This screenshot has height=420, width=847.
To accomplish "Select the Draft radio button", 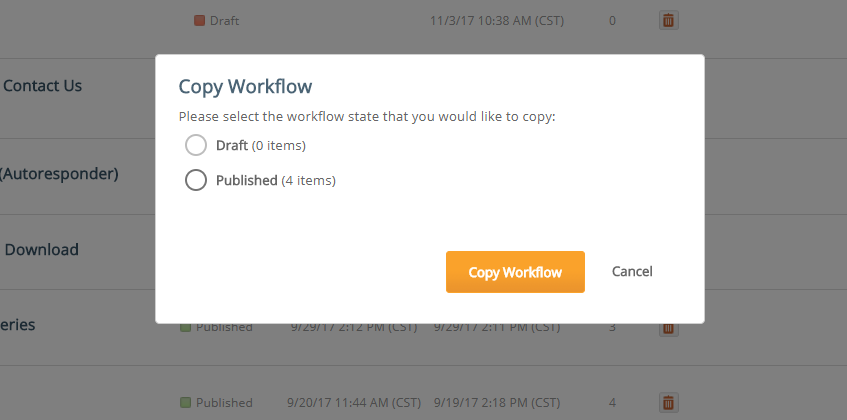I will coord(196,145).
